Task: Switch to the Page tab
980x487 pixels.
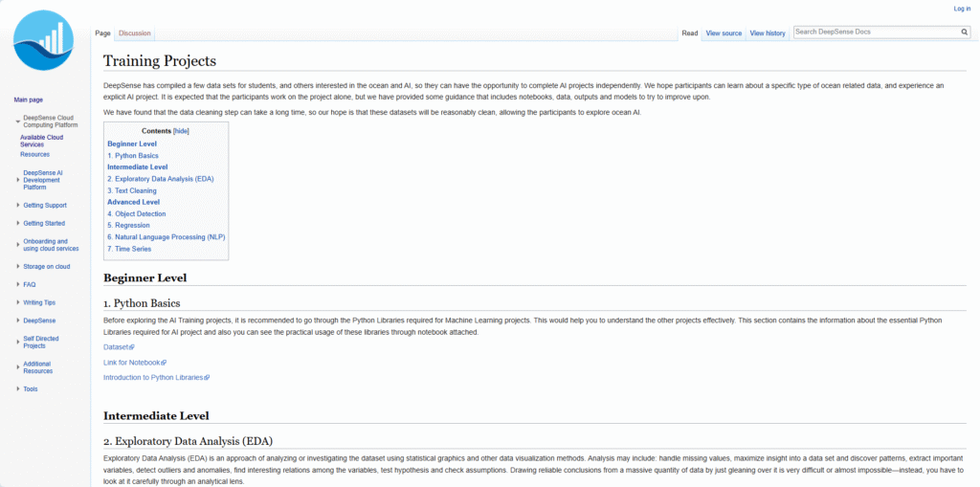Action: click(x=102, y=33)
